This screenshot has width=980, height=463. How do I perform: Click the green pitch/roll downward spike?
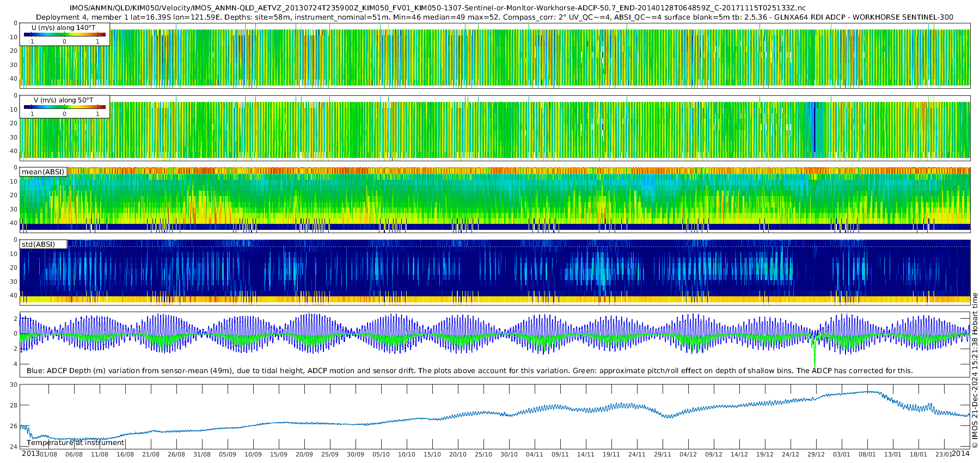tap(814, 357)
